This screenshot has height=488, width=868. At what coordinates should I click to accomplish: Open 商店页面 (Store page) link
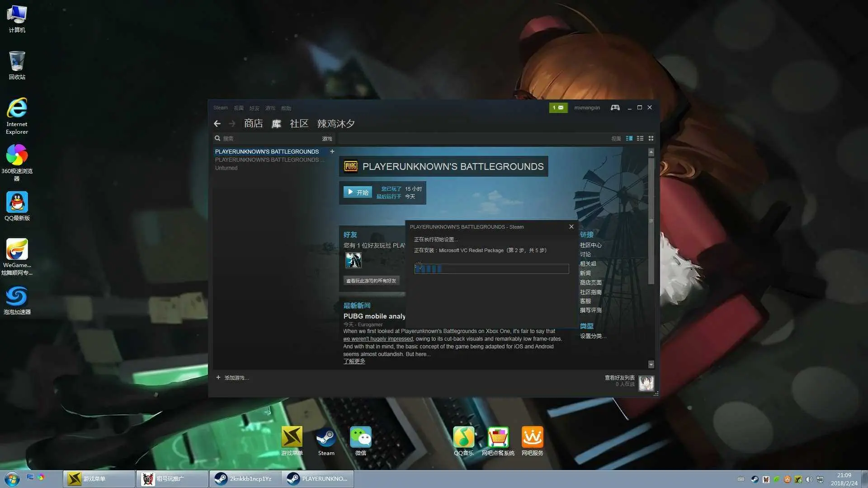click(590, 282)
